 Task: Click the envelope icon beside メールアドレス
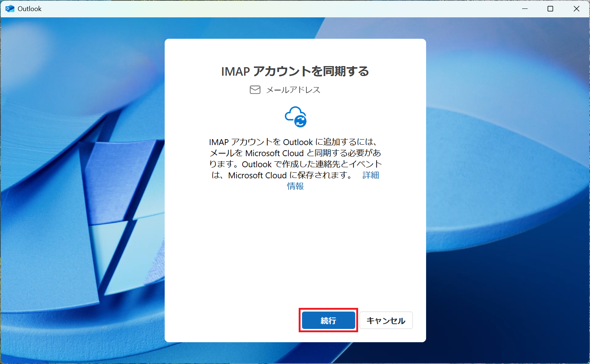tap(255, 90)
